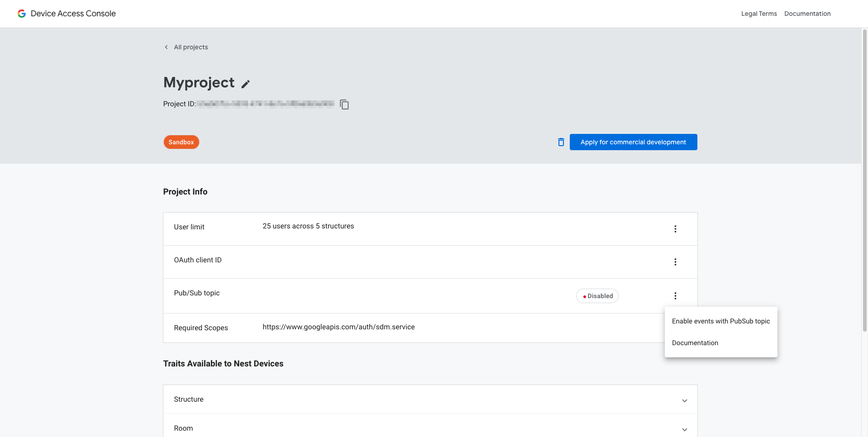Click the Google logo in the header
868x437 pixels.
click(21, 13)
